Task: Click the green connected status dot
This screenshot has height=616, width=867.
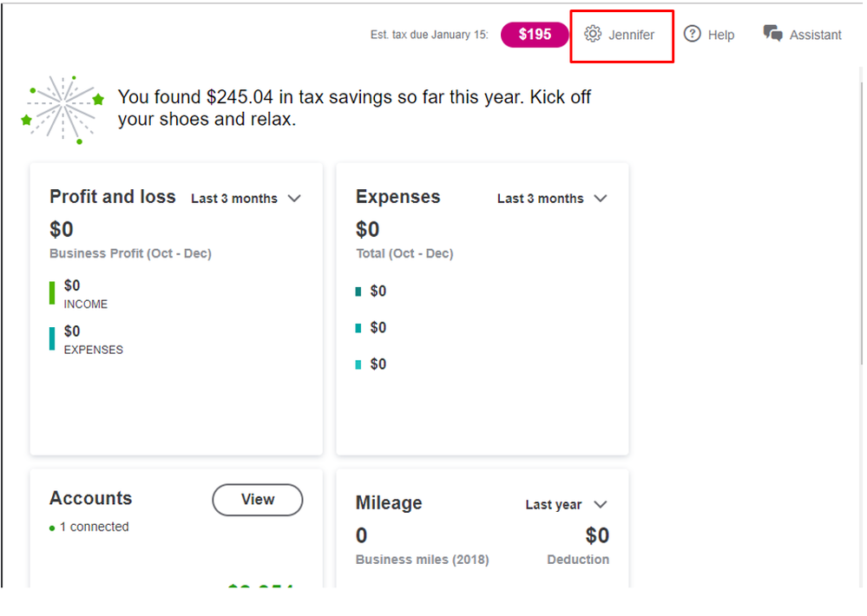Action: (52, 528)
